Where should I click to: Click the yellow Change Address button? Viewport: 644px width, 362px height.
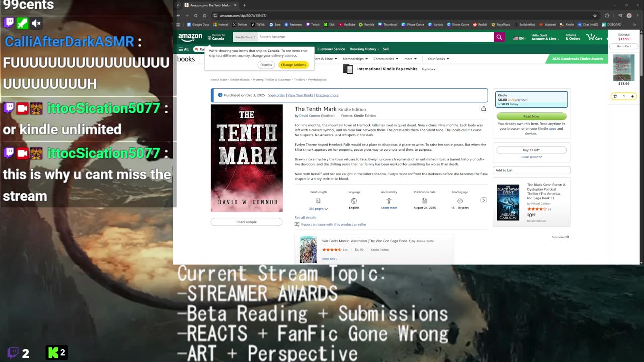pos(293,65)
